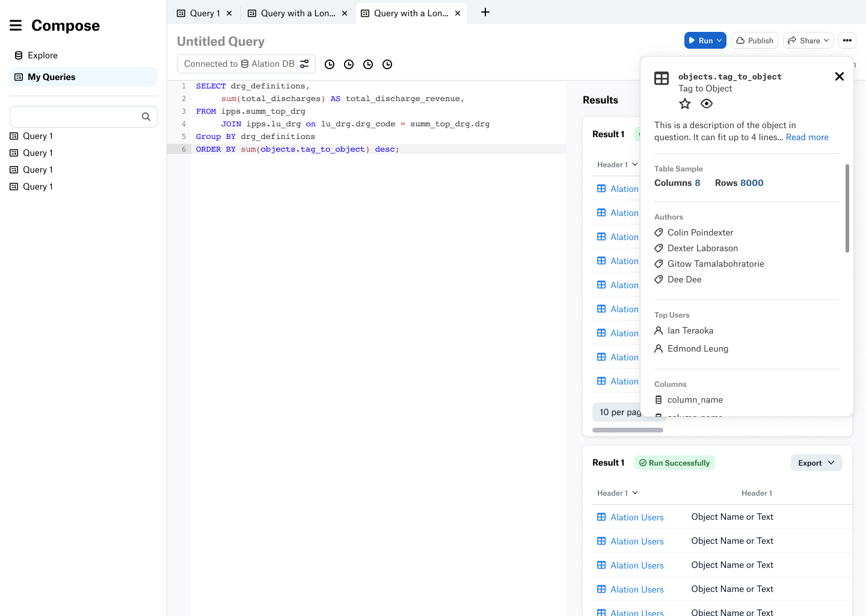
Task: Select the inactive Query with a Lon... tab
Action: pyautogui.click(x=298, y=13)
